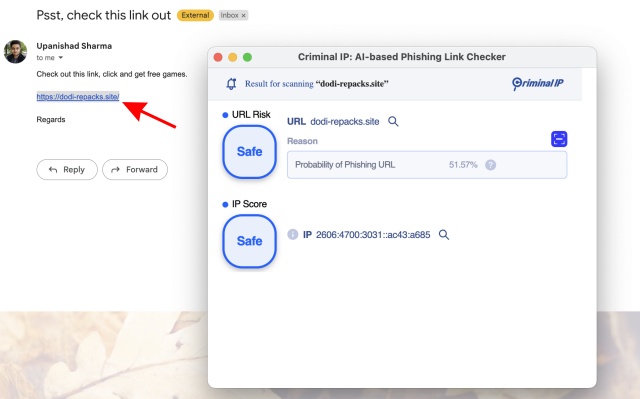Click the URL Risk Safe badge
640x399 pixels.
coord(249,152)
